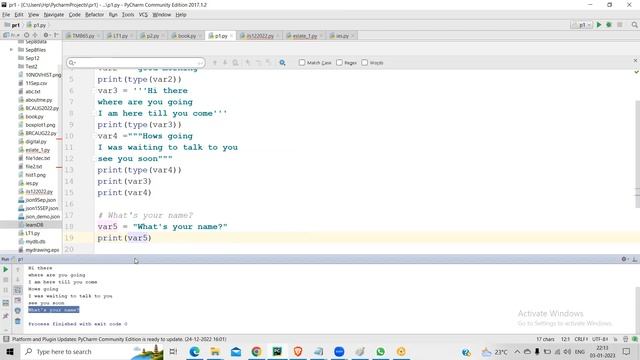The width and height of the screenshot is (640, 360).
Task: Close the p1.py editor tab
Action: click(231, 36)
